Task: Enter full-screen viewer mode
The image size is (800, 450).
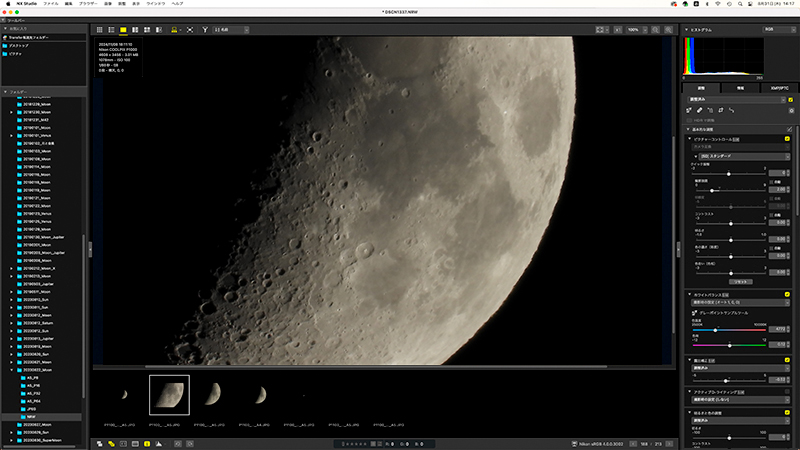Action: pyautogui.click(x=190, y=30)
